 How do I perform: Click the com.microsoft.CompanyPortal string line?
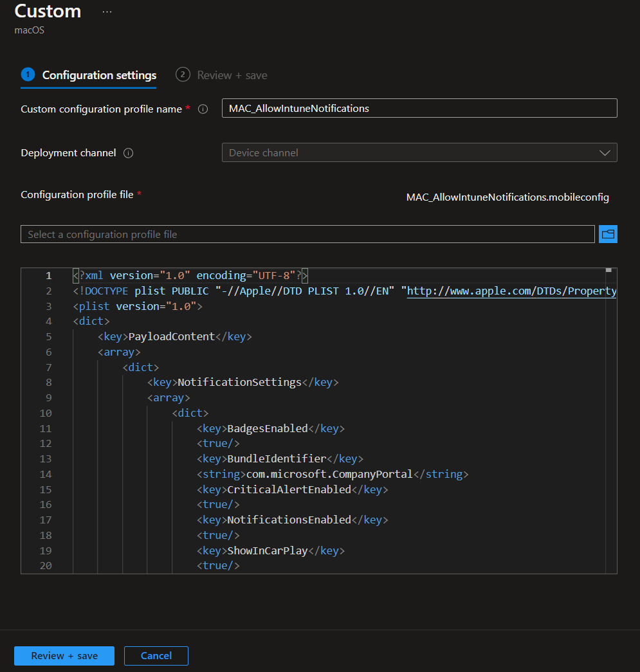(x=333, y=475)
